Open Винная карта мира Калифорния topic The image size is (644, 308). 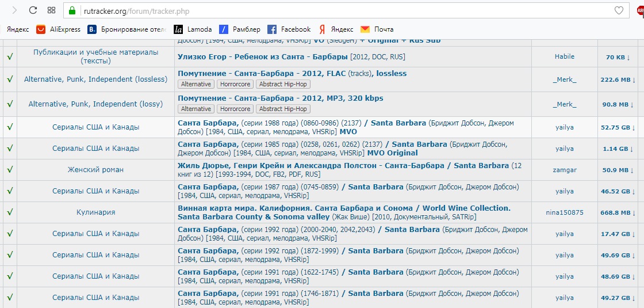coord(344,212)
